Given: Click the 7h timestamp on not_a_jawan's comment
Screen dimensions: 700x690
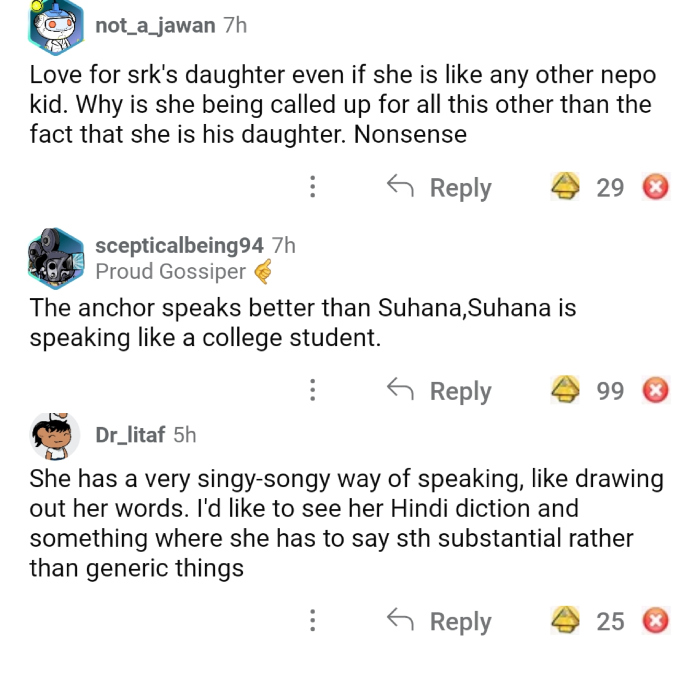Looking at the screenshot, I should pyautogui.click(x=235, y=26).
